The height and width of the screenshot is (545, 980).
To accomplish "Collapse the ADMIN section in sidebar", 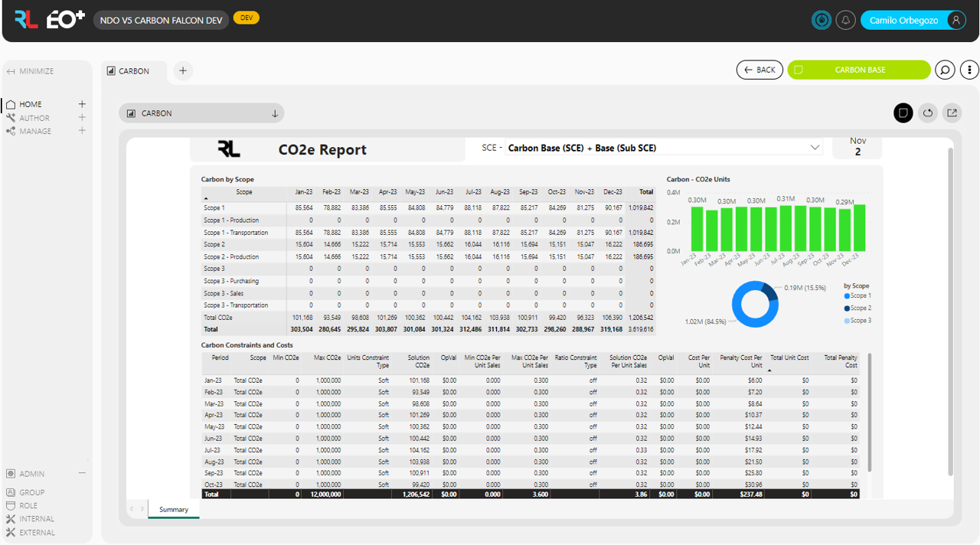I will tap(81, 473).
